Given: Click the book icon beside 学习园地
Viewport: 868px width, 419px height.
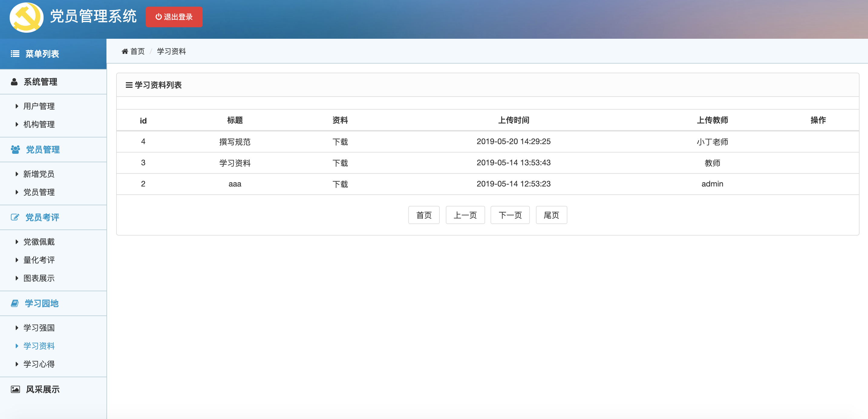Looking at the screenshot, I should point(15,303).
